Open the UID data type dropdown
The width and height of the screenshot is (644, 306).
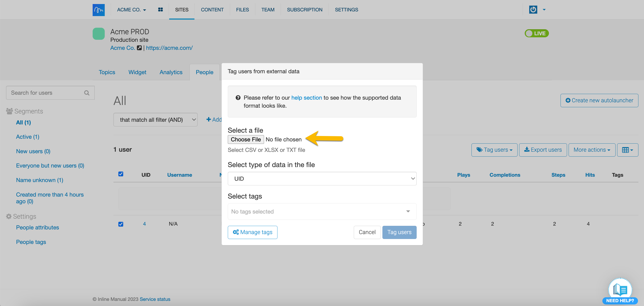click(x=322, y=179)
